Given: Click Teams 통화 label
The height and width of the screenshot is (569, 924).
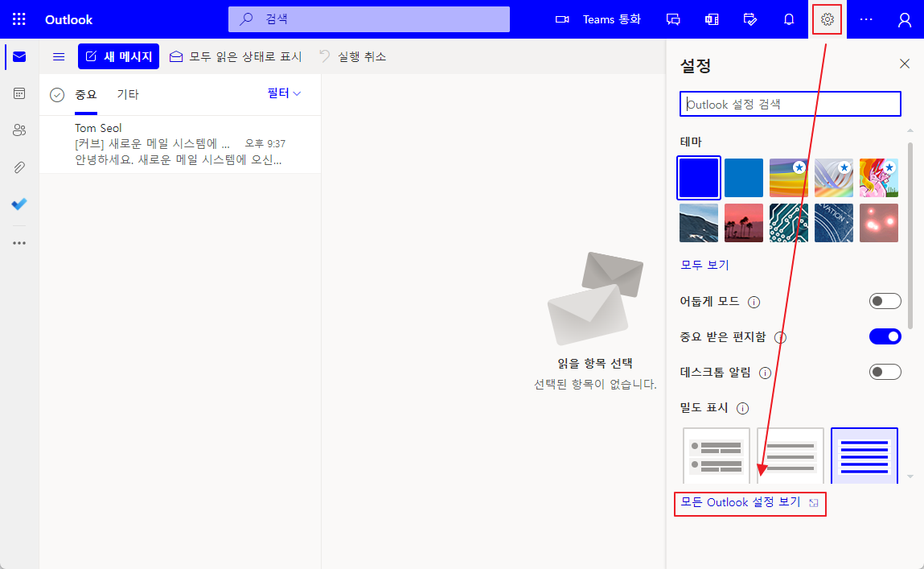Looking at the screenshot, I should (612, 19).
